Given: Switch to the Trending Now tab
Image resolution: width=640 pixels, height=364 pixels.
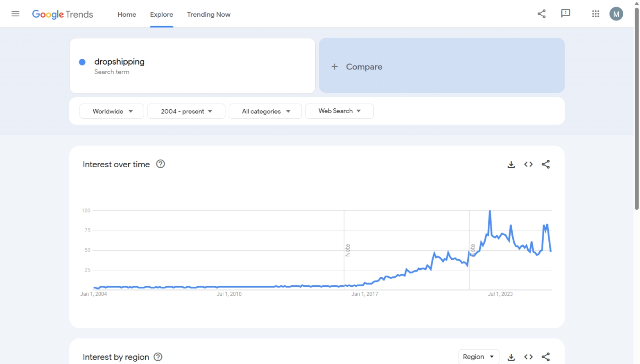Looking at the screenshot, I should pyautogui.click(x=209, y=14).
